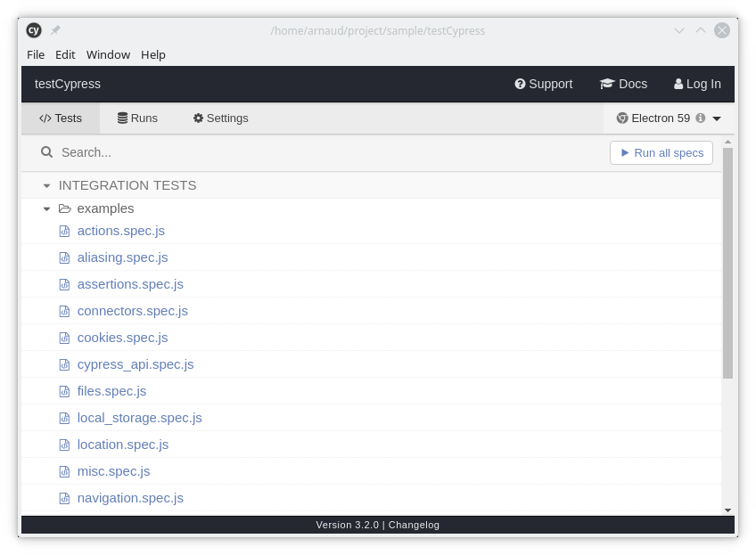Collapse the INTEGRATION TESTS section
Image resolution: width=756 pixels, height=555 pixels.
coord(46,185)
